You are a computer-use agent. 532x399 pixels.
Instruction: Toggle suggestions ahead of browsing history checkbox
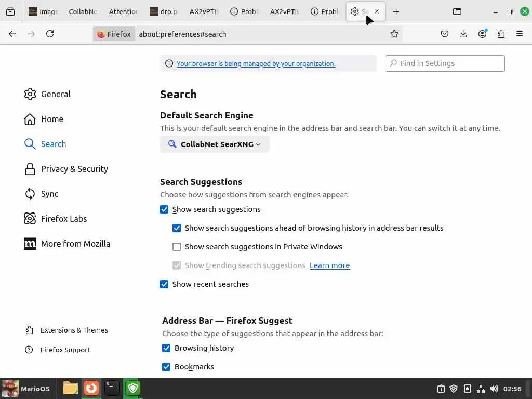point(177,228)
